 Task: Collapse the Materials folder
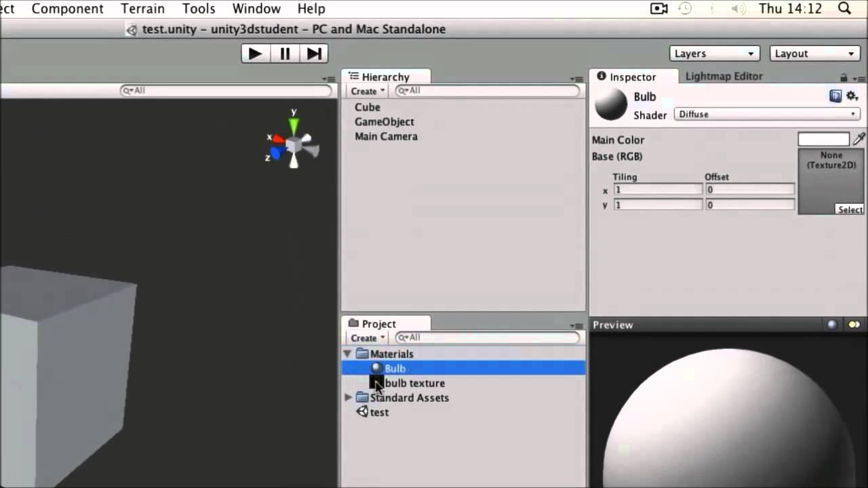(347, 354)
